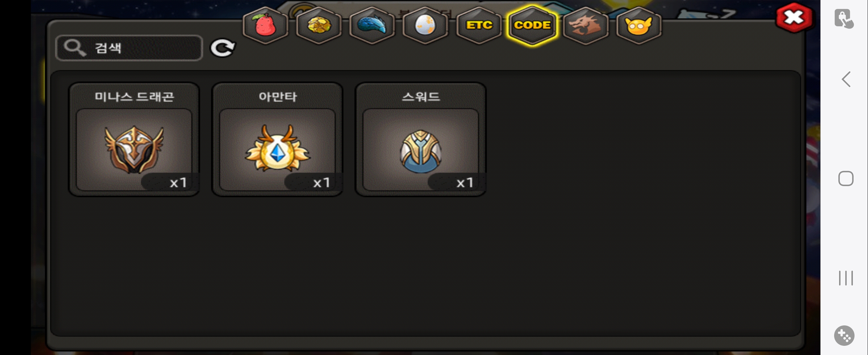Open Android recent apps button
Viewport: 868px width, 355px height.
point(846,278)
